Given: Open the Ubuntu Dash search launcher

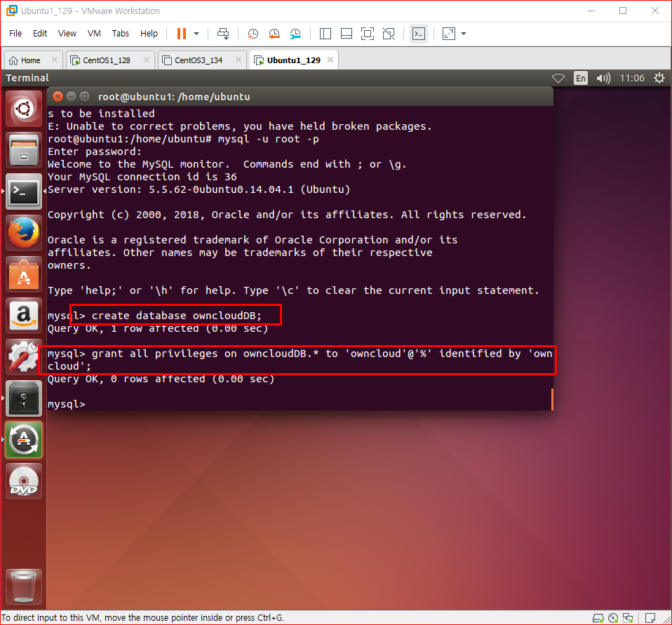Looking at the screenshot, I should click(x=24, y=109).
